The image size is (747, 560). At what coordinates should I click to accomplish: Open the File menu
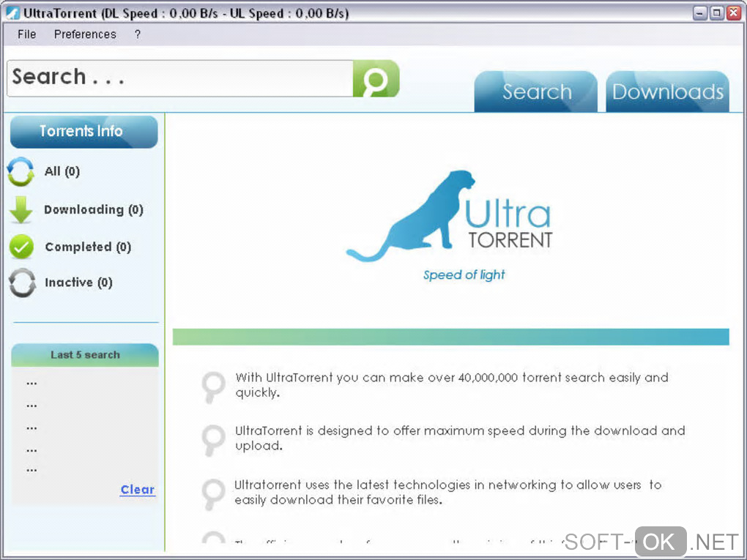coord(26,34)
